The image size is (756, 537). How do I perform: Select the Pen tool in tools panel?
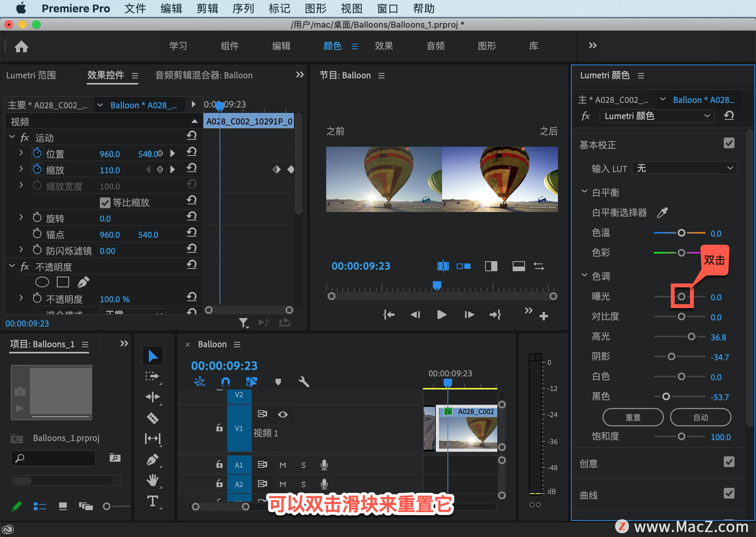152,459
